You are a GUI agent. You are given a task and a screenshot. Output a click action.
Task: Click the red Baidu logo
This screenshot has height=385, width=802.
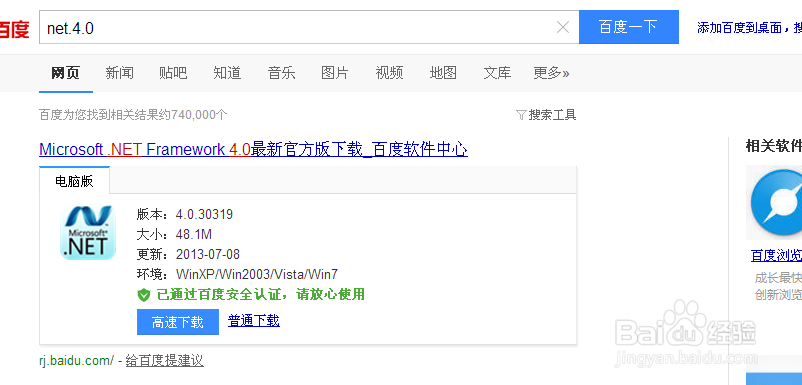(x=14, y=29)
